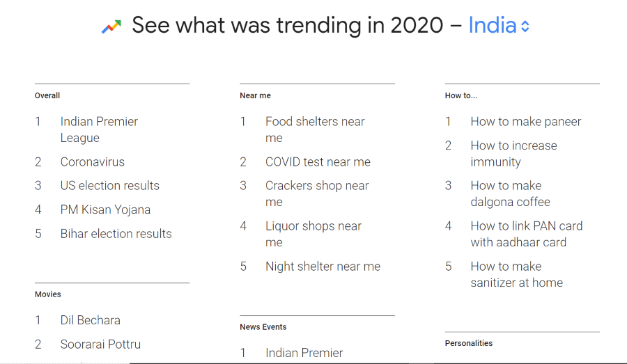Select How to link PAN card entry
Screen dimensions: 627x364
click(526, 234)
